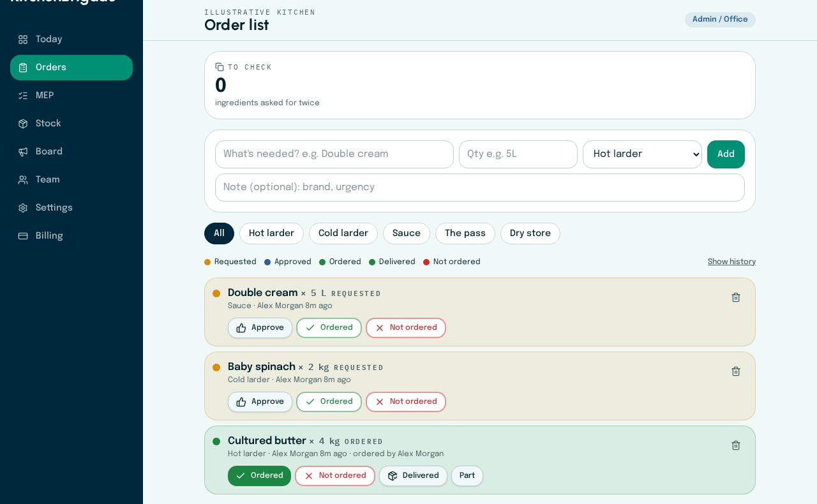Open the Show history link
This screenshot has width=817, height=504.
(x=731, y=262)
